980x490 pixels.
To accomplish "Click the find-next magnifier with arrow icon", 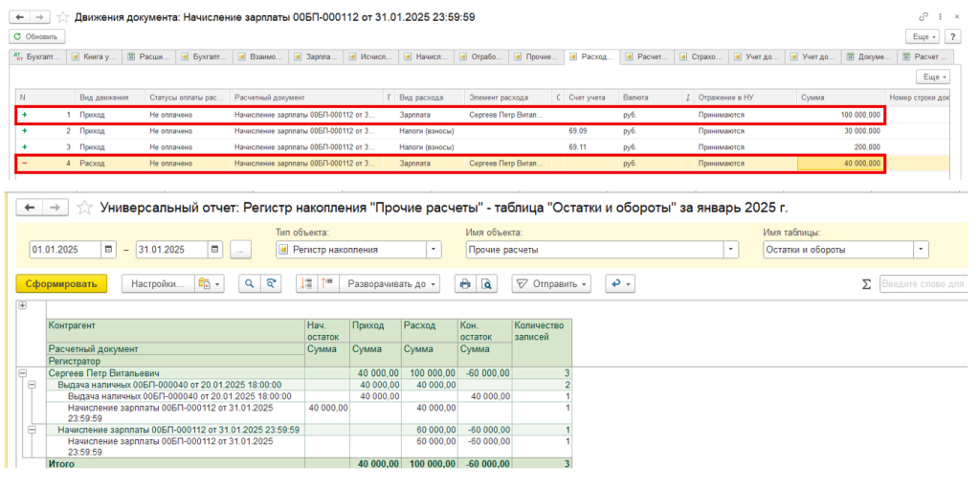I will [269, 283].
